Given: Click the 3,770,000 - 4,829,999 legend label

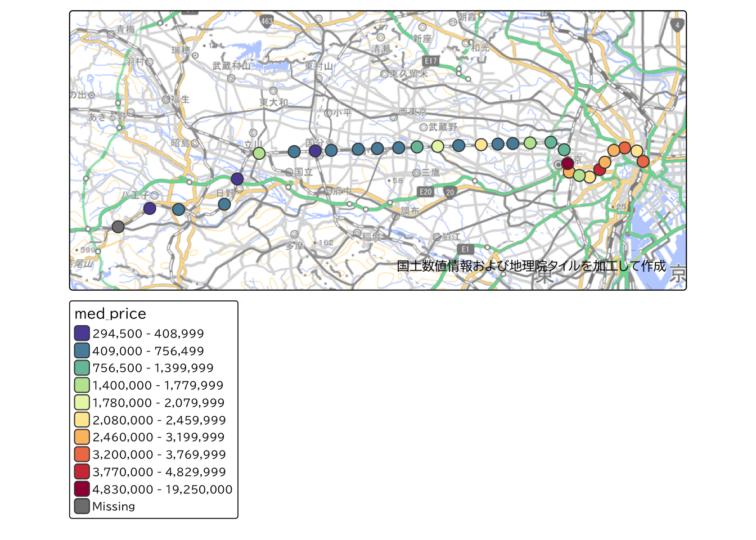Looking at the screenshot, I should pos(159,472).
